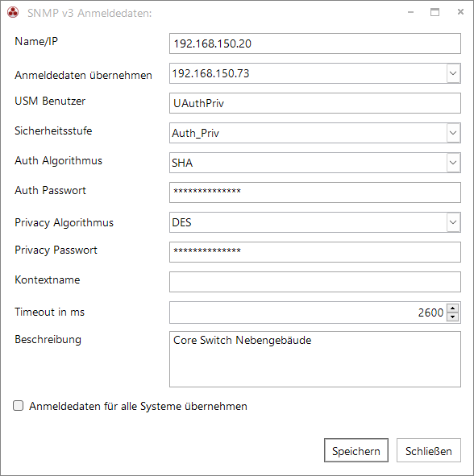
Task: Focus the USM Benutzer field
Action: (314, 103)
